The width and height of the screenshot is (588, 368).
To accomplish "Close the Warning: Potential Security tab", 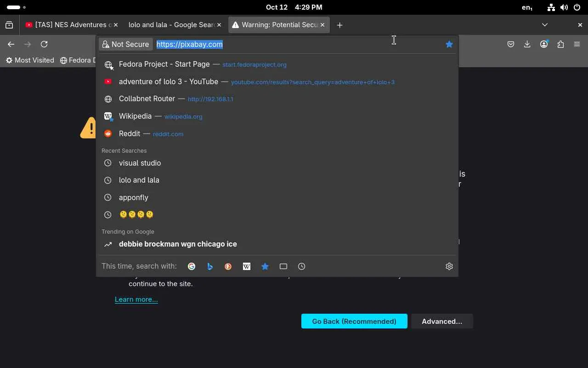I will click(x=322, y=25).
